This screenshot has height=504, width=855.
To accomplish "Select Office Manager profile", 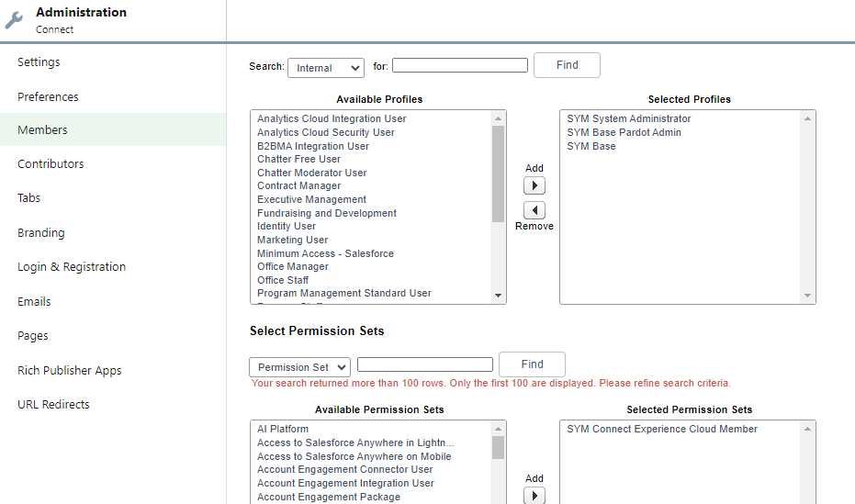I will pos(293,266).
